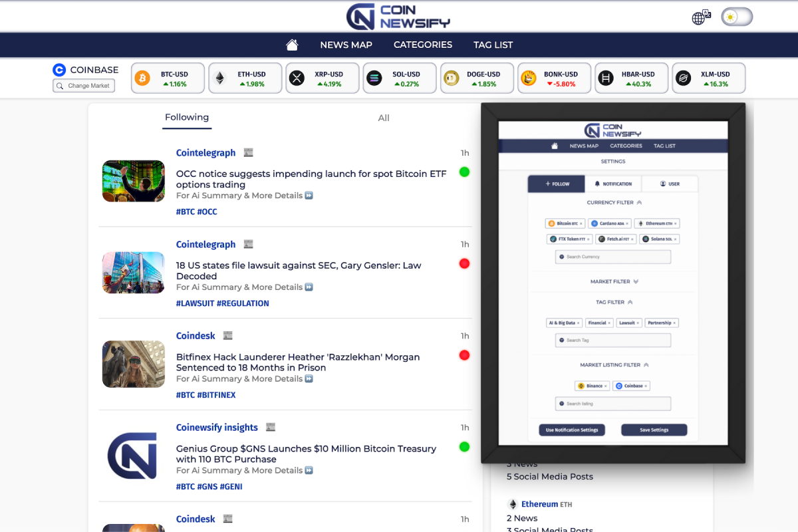Image resolution: width=798 pixels, height=532 pixels.
Task: Click the Save Settings button
Action: (x=654, y=430)
